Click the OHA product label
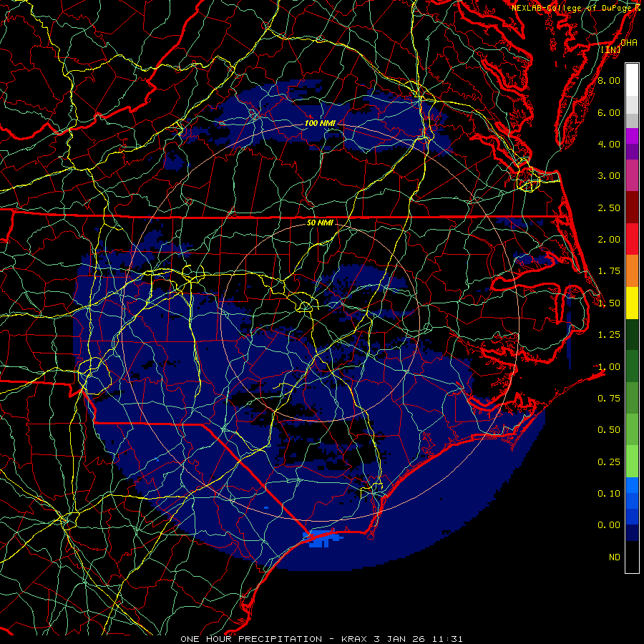The image size is (644, 644). coord(629,42)
